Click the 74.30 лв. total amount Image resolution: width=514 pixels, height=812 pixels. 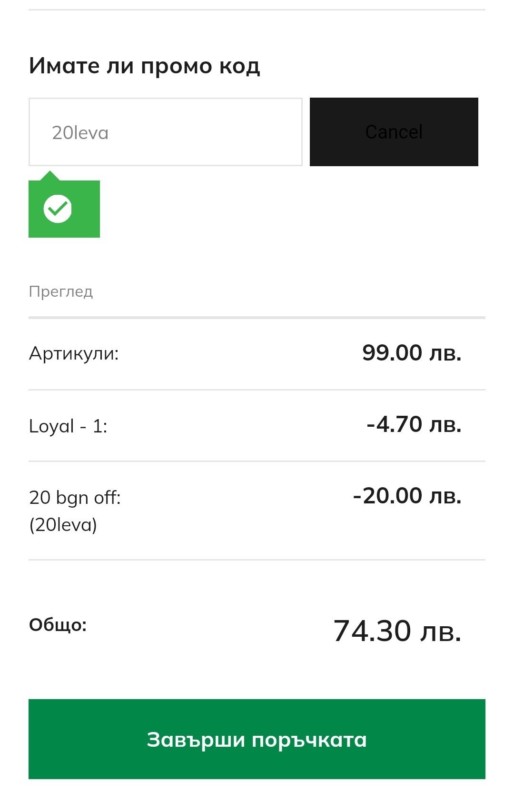397,631
